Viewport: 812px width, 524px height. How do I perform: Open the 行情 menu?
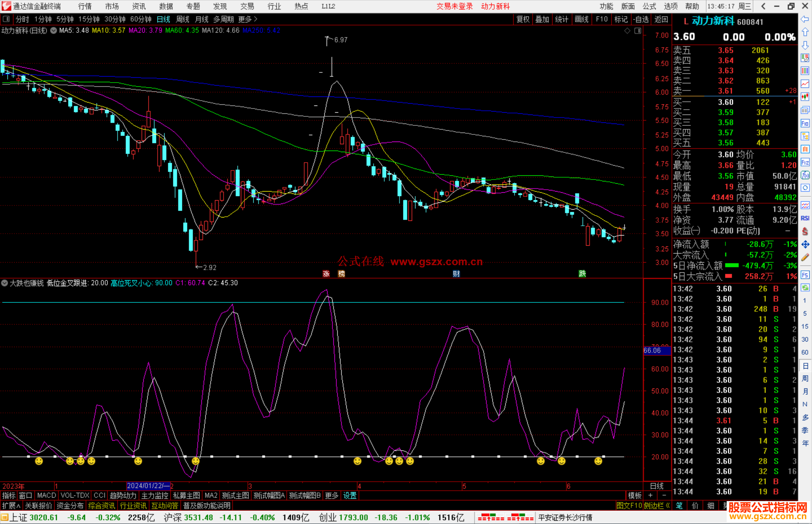[x=85, y=6]
